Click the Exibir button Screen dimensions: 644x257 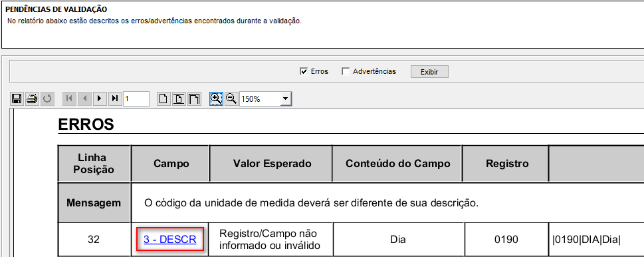coord(429,72)
